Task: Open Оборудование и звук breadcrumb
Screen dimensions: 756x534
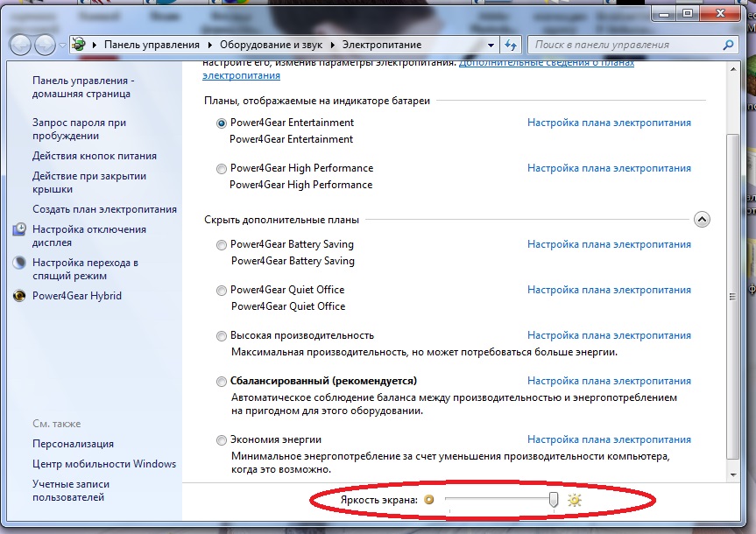Action: [271, 45]
